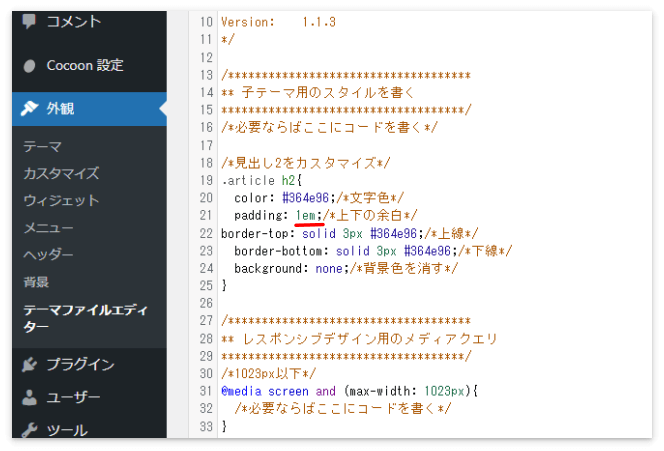Open ヘッダー submenu link
Viewport: 664px width, 451px height.
tap(48, 255)
